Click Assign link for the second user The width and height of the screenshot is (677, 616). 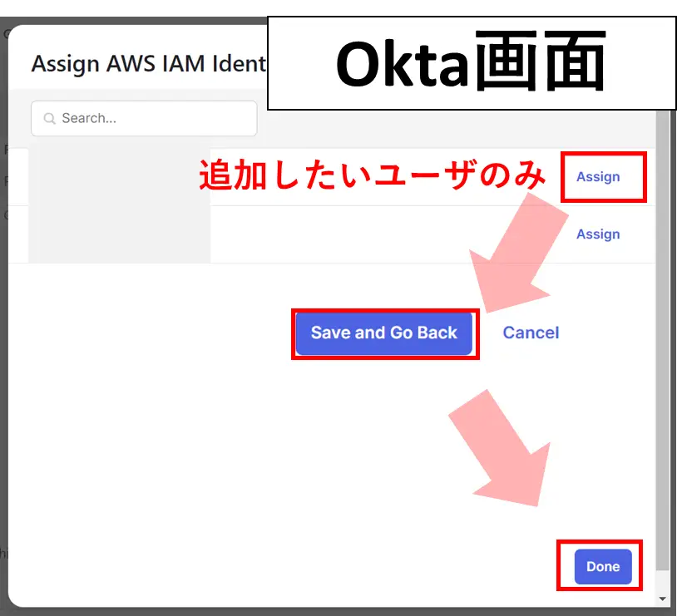point(598,234)
